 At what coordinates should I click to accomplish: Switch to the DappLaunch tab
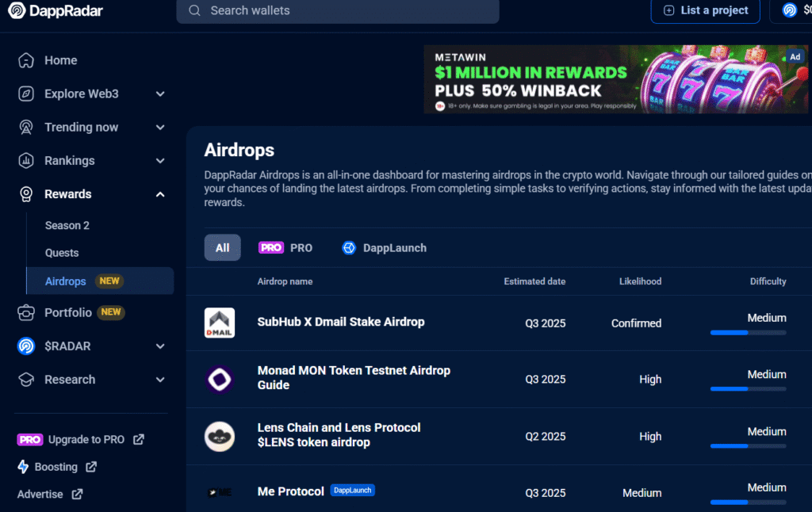pos(385,248)
